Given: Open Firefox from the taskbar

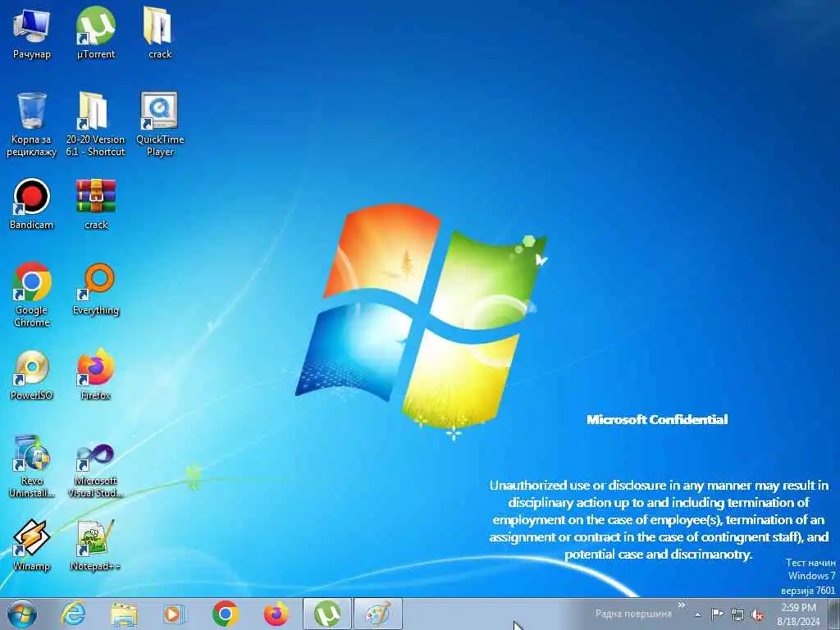Looking at the screenshot, I should tap(276, 614).
